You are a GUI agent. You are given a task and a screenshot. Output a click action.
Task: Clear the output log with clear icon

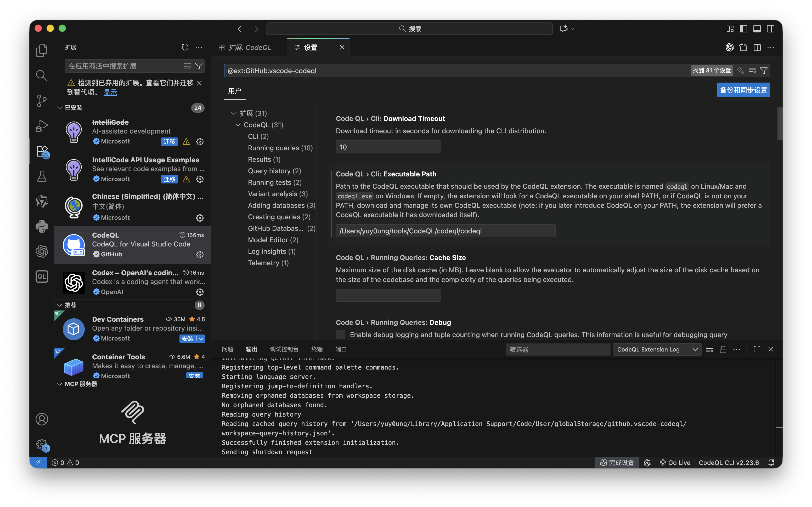tap(709, 349)
